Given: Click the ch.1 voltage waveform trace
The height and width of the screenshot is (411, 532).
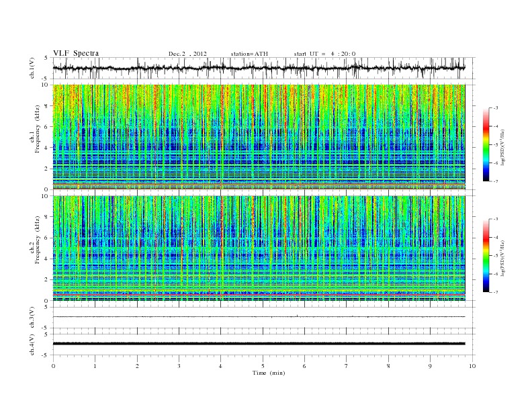Looking at the screenshot, I should tap(259, 68).
